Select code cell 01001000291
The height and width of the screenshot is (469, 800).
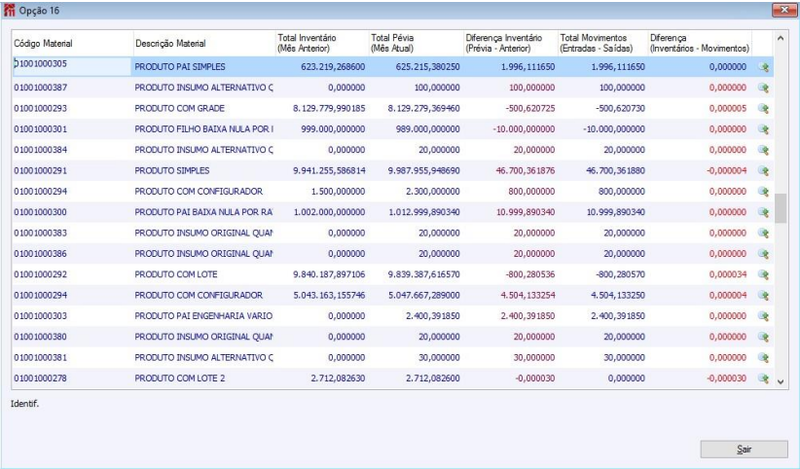(x=72, y=171)
